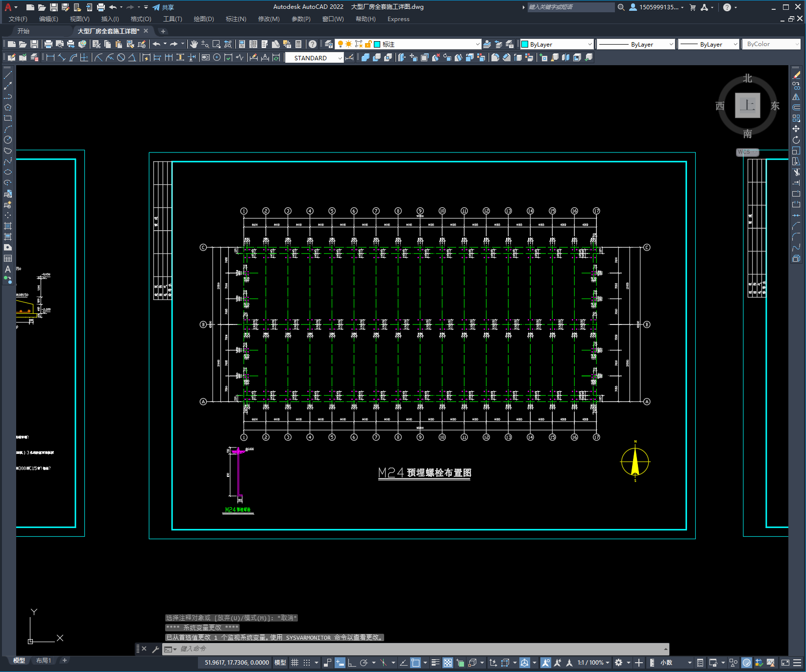Switch to the 布局1 layout tab

coord(44,661)
